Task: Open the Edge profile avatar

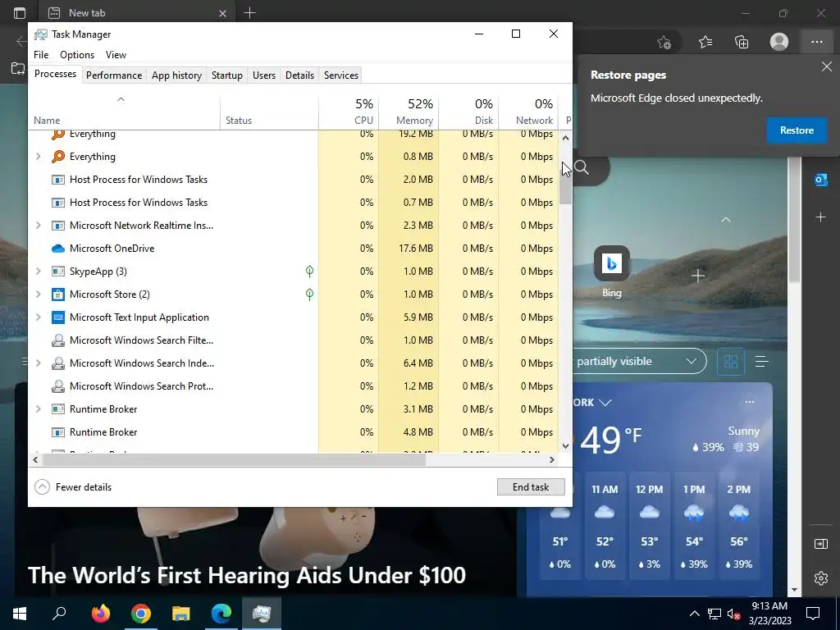Action: coord(779,42)
